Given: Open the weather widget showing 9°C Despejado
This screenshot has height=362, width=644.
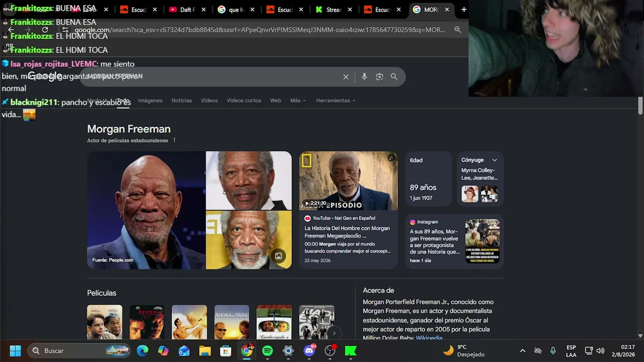Looking at the screenshot, I should (x=463, y=350).
